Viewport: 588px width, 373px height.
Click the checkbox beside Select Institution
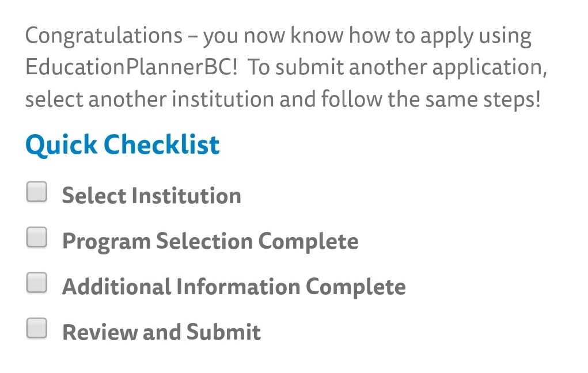pyautogui.click(x=36, y=192)
